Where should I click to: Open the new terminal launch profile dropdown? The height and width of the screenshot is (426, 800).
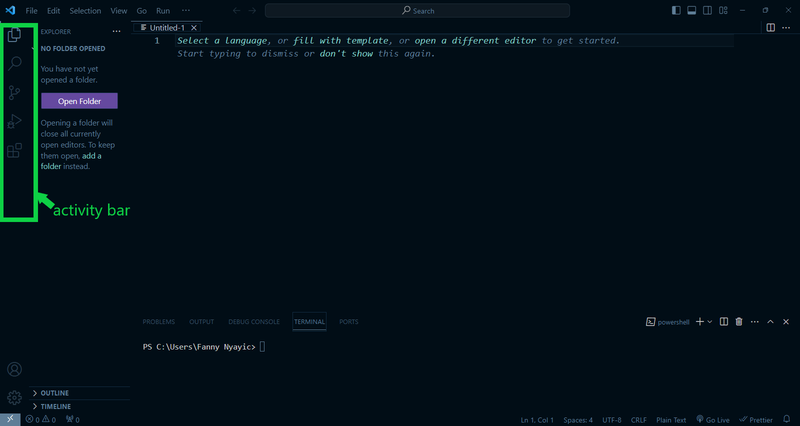coord(710,322)
